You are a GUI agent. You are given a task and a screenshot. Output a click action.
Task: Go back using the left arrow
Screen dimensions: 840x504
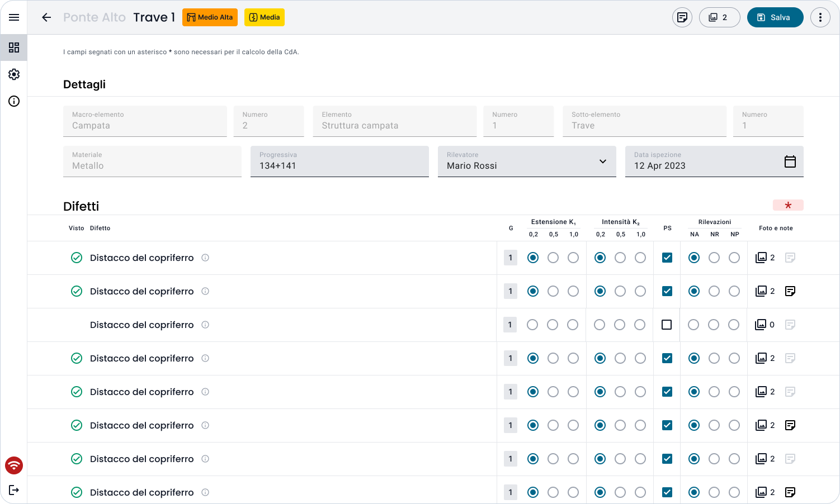pyautogui.click(x=46, y=17)
